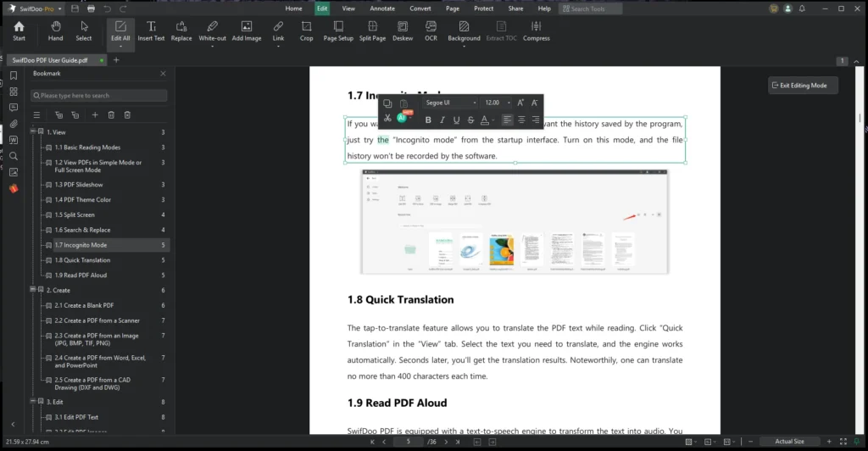Go to the Start home icon
The width and height of the screenshot is (868, 451).
click(x=19, y=31)
